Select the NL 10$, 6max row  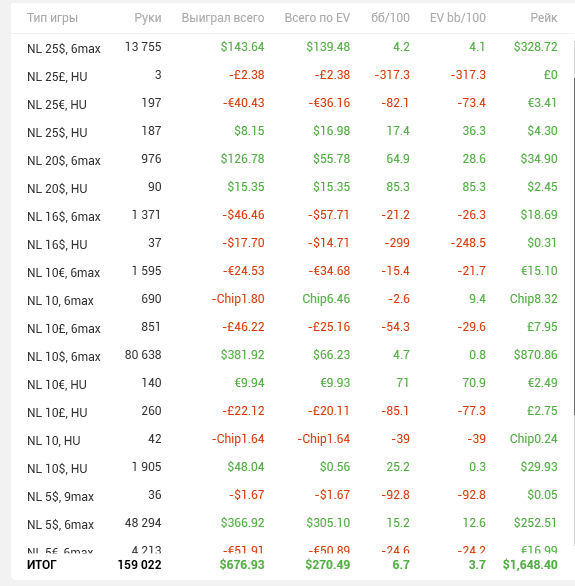click(x=292, y=355)
